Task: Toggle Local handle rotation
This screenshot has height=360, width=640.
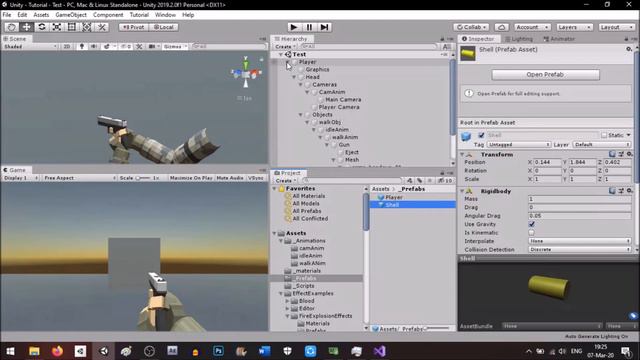Action: click(164, 27)
